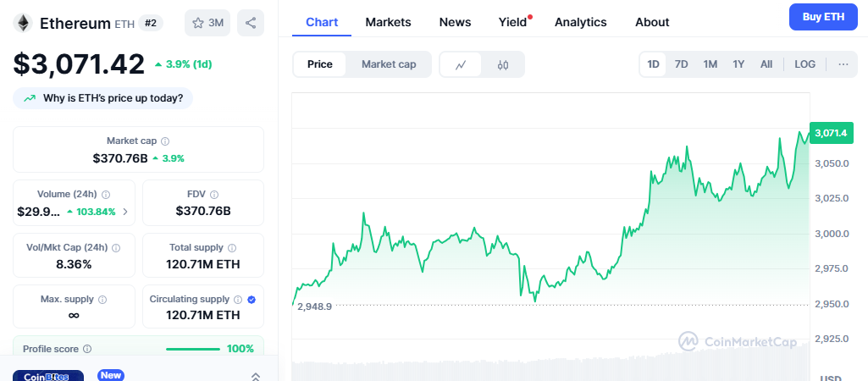Click the 3,071.4 current price chart label

831,133
